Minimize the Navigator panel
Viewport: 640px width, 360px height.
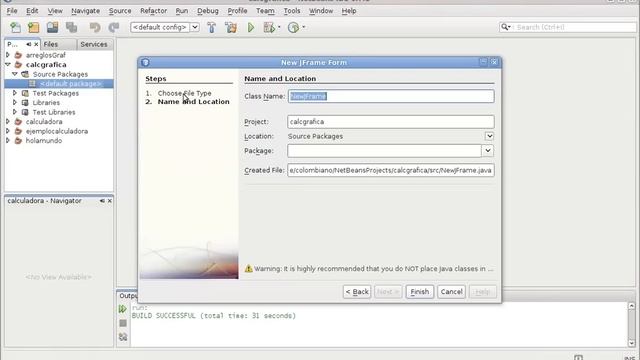[102, 201]
